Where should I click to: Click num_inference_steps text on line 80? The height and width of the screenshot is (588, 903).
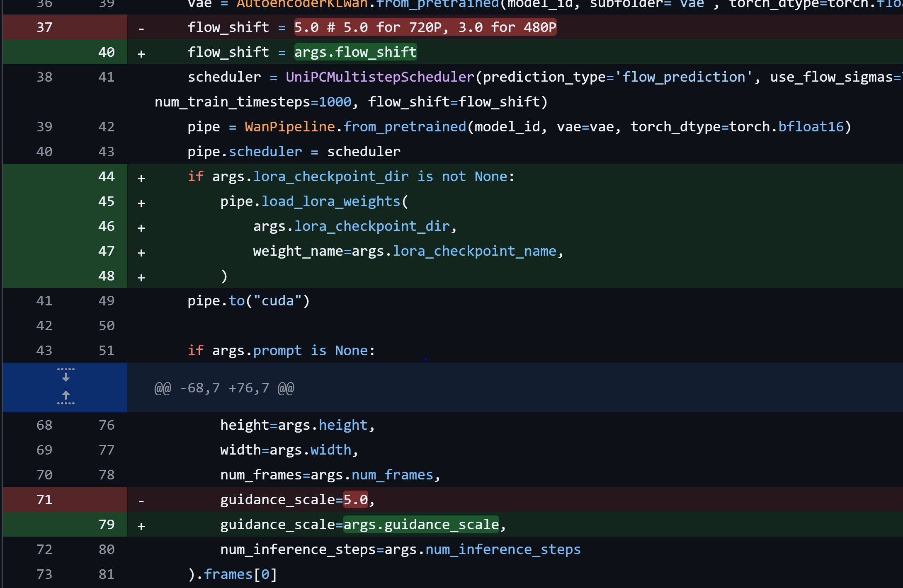coord(298,549)
